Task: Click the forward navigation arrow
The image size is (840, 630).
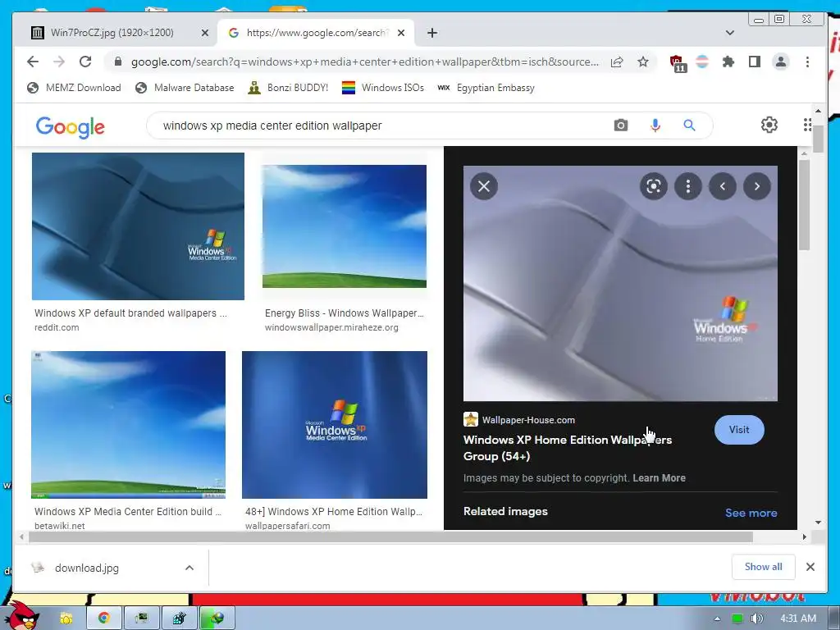Action: tap(59, 62)
